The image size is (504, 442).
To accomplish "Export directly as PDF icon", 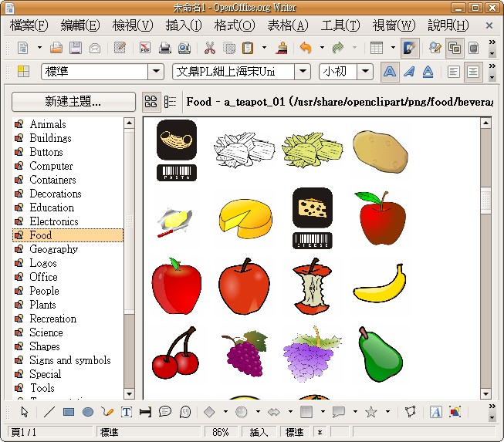I will click(145, 48).
